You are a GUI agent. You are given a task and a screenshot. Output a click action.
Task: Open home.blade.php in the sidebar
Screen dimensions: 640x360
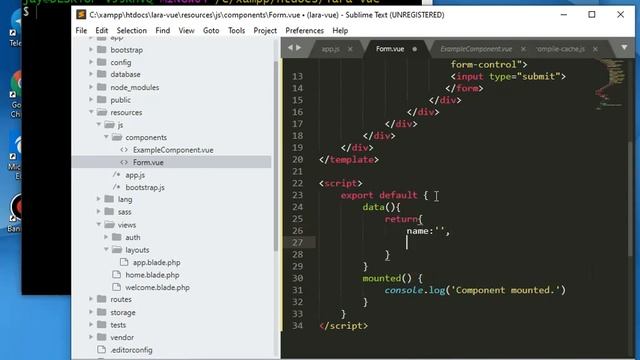click(152, 275)
